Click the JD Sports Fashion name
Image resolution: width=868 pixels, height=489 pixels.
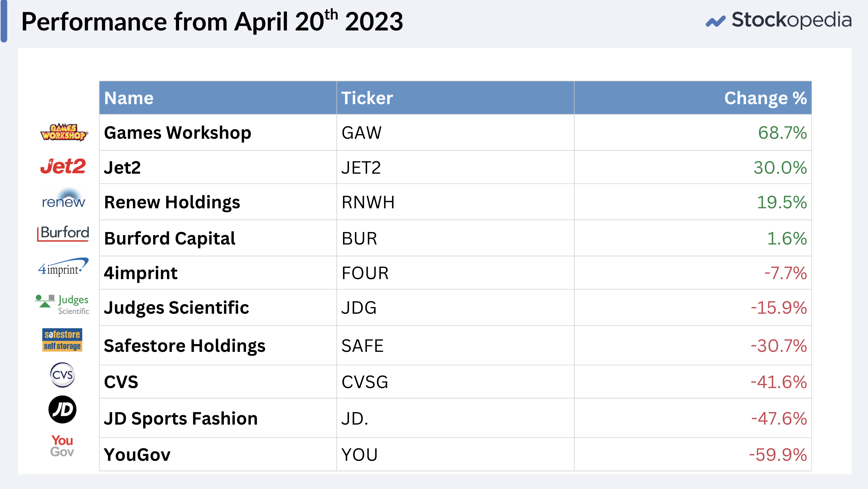point(181,418)
